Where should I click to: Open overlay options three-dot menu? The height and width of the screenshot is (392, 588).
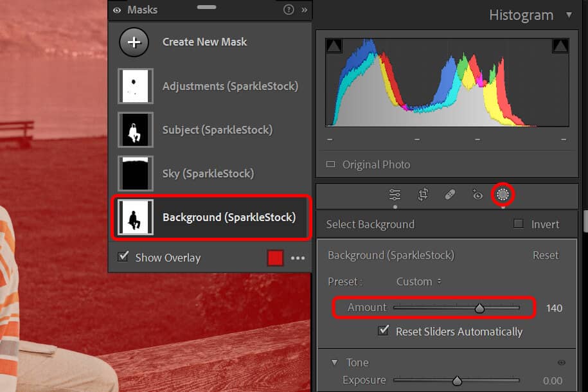(x=298, y=258)
